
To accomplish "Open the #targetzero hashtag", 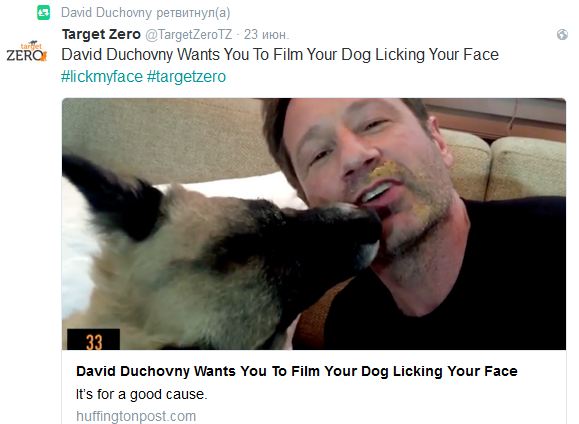I will pyautogui.click(x=186, y=77).
